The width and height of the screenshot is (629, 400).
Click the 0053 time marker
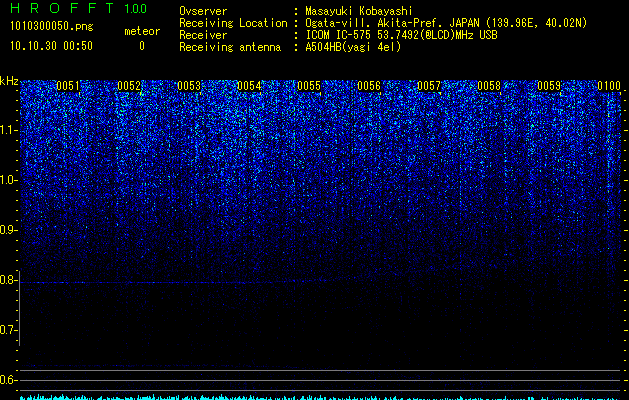point(189,86)
